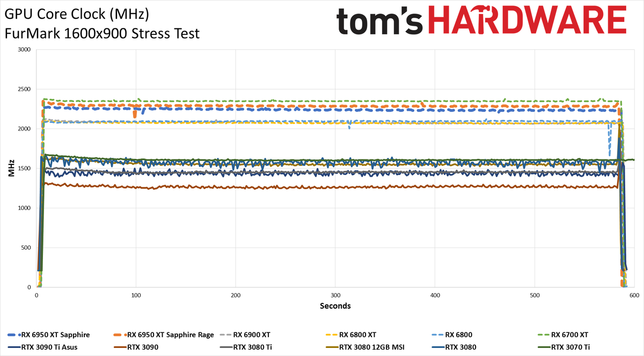Click the RX 6950 XT Sapphire legend entry
Screen dimensions: 644x356
49,334
